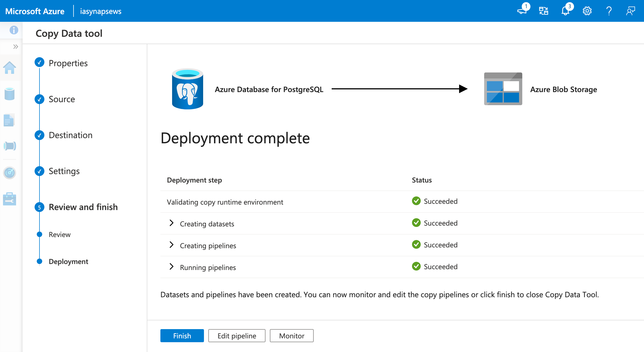Click the Edit pipeline button

[237, 336]
